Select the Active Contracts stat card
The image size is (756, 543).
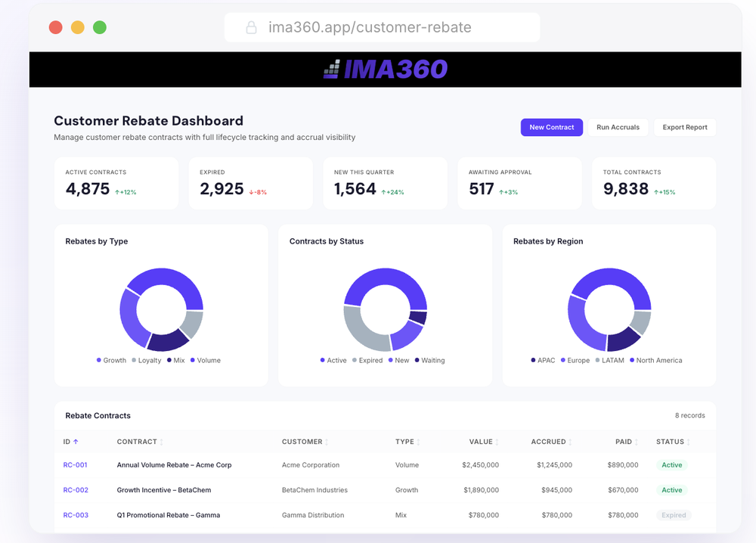point(116,183)
